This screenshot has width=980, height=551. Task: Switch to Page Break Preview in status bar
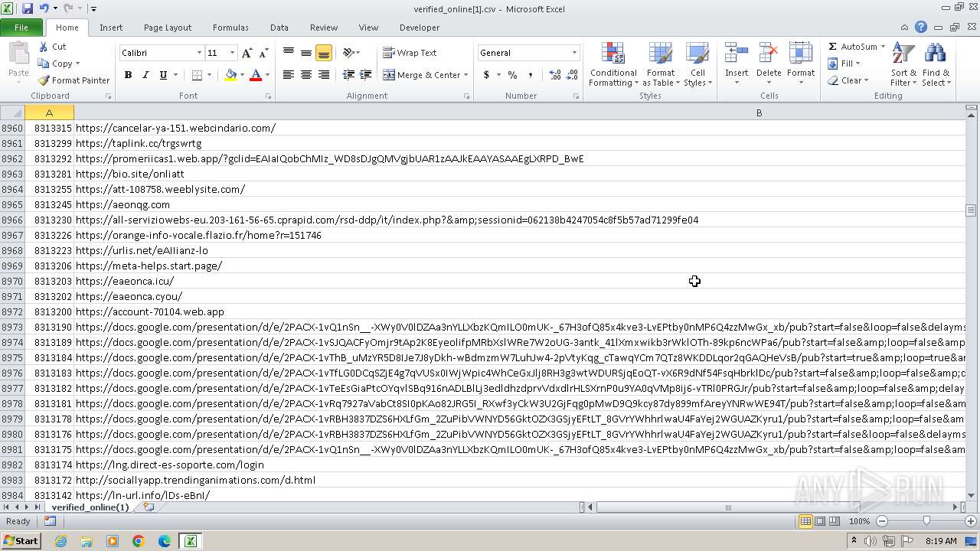[835, 521]
